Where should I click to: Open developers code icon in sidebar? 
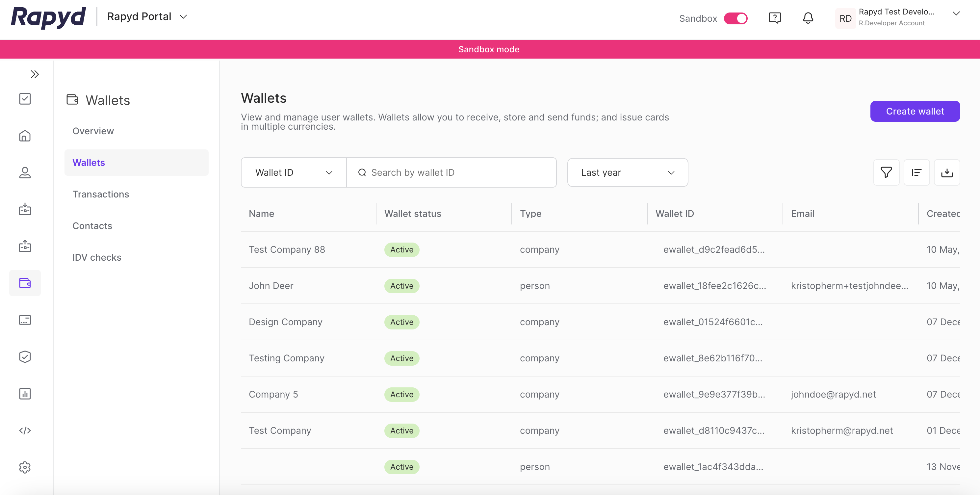[25, 430]
